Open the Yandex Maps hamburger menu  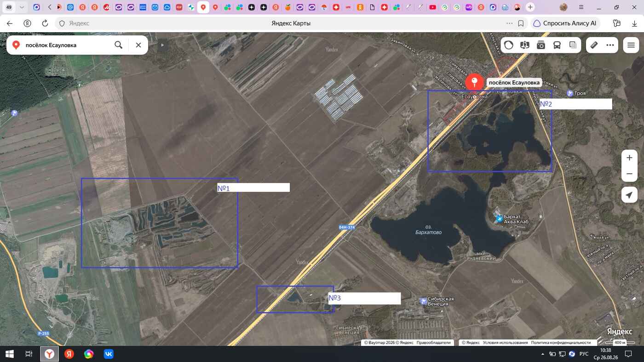[631, 45]
